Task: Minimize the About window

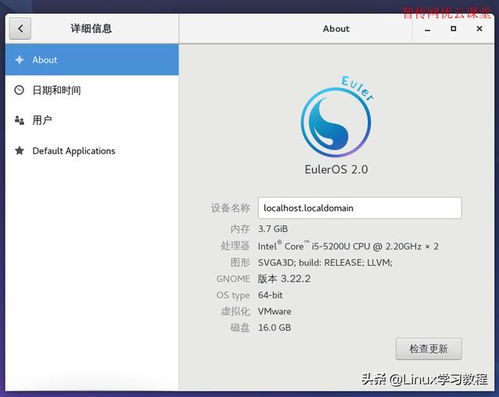Action: click(428, 29)
